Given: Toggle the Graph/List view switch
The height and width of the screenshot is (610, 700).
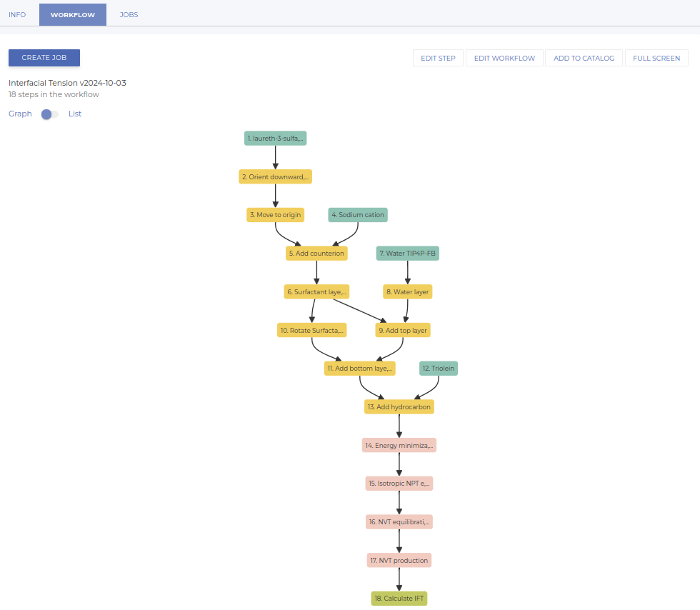Looking at the screenshot, I should point(50,114).
